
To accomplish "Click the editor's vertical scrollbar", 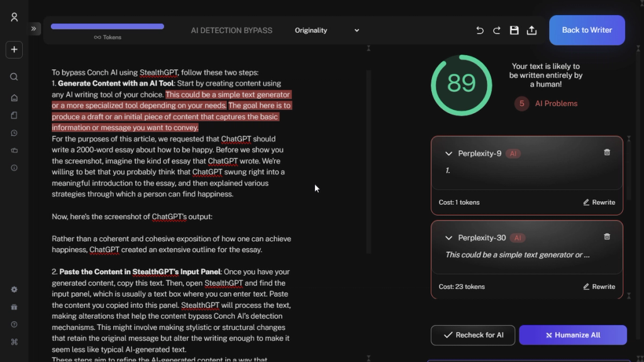I will click(369, 162).
